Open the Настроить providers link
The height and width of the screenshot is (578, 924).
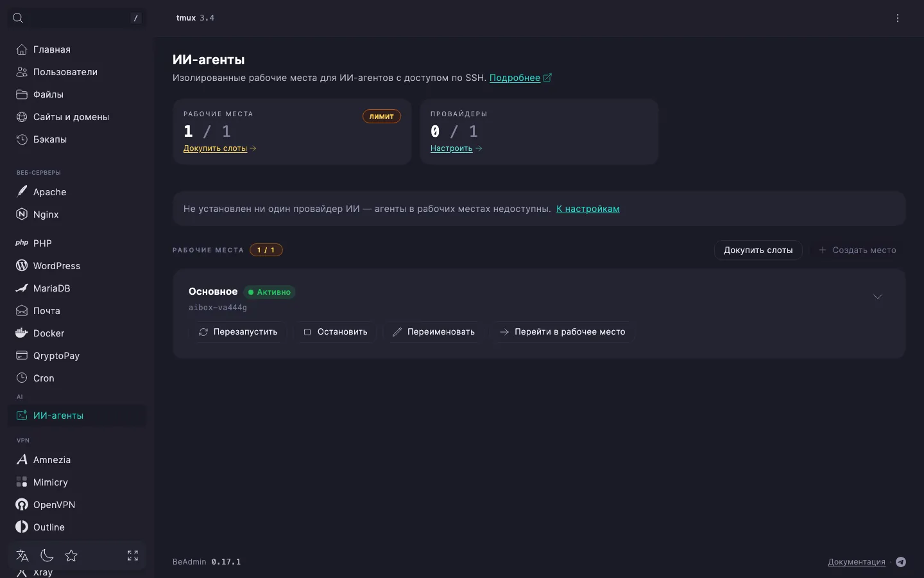[456, 148]
